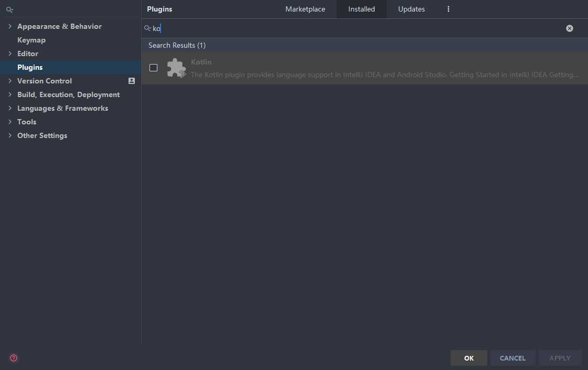
Task: Click the magnifier icon in the settings sidebar
Action: point(9,9)
